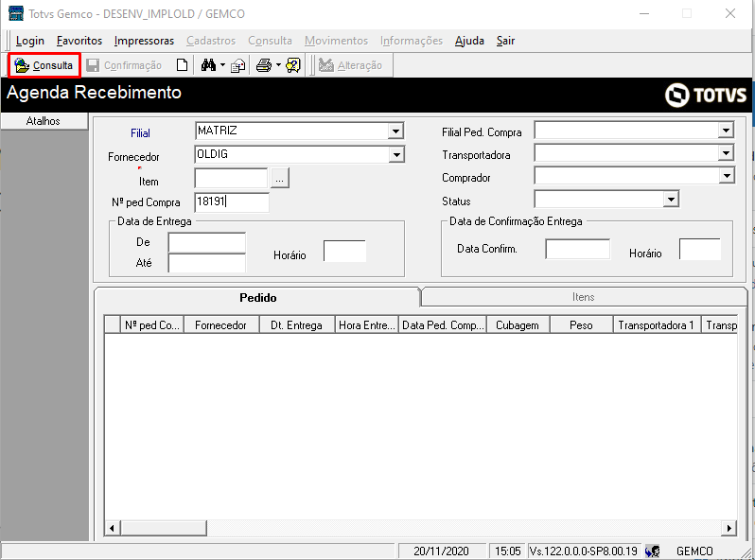
Task: Select the Pedido tab
Action: tap(257, 298)
